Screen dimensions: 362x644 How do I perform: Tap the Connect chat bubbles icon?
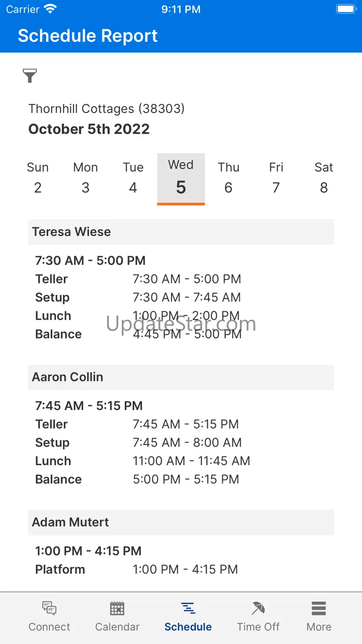pos(49,608)
